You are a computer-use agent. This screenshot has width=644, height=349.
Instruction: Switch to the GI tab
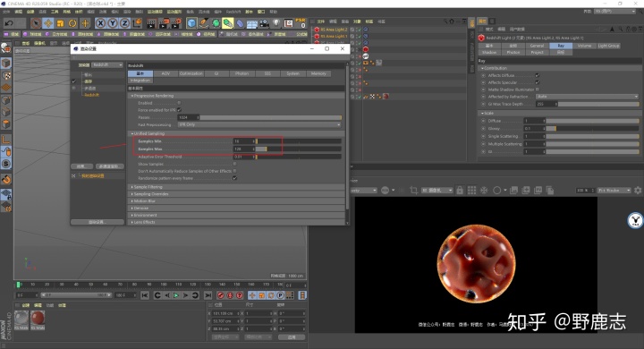[216, 73]
